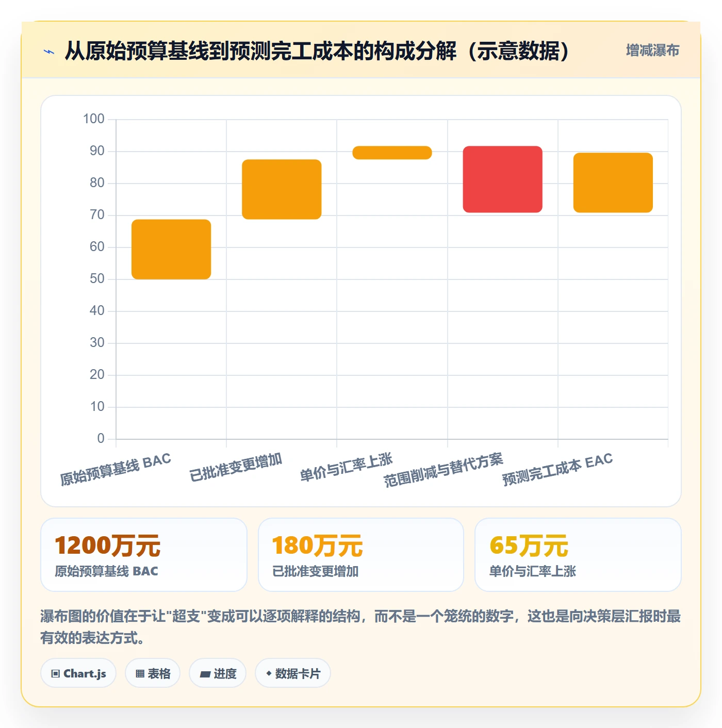Click the chart title 从原始预算基线到预测完工成本的构成分解

[x=317, y=51]
